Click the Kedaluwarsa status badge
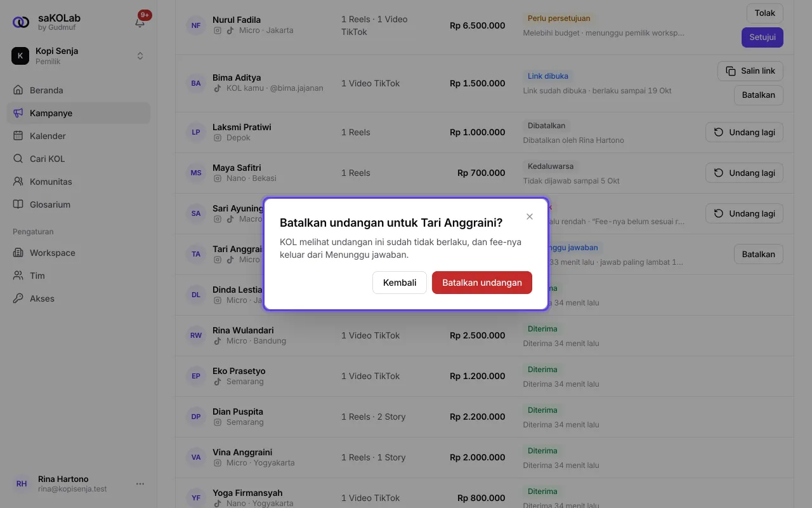Screen dimensions: 812x508 coord(551,166)
